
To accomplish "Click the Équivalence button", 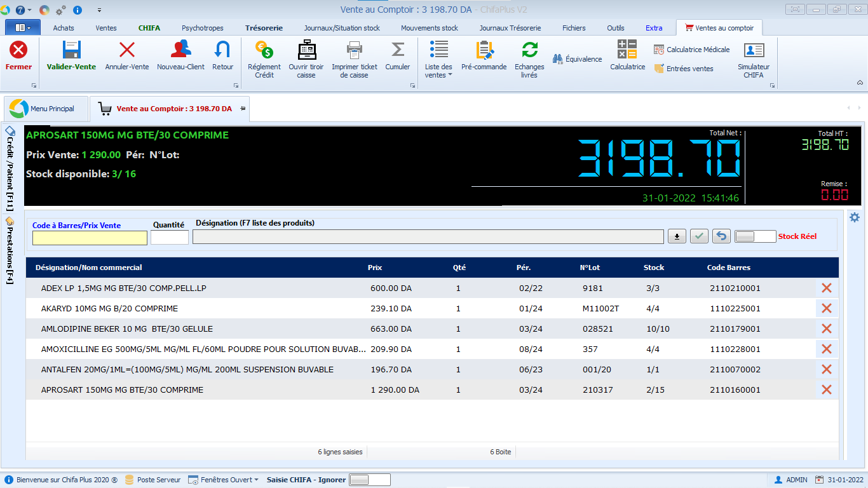I will [x=577, y=59].
